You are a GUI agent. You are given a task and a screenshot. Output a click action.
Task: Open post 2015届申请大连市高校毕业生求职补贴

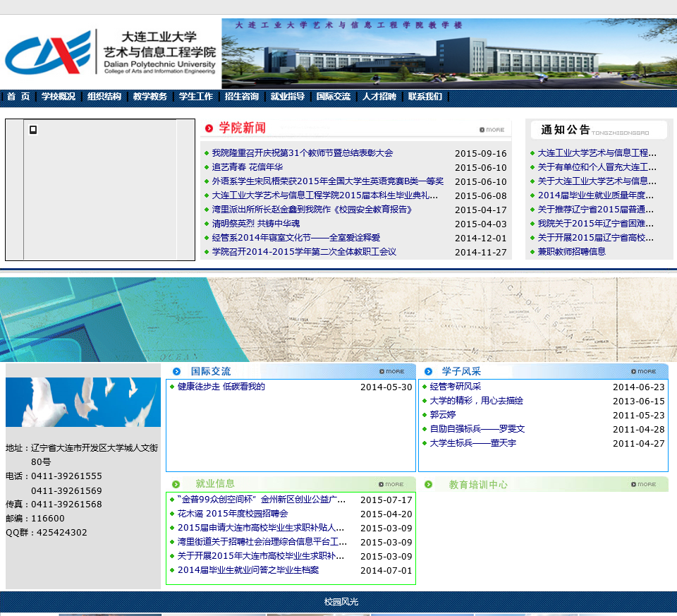point(261,528)
